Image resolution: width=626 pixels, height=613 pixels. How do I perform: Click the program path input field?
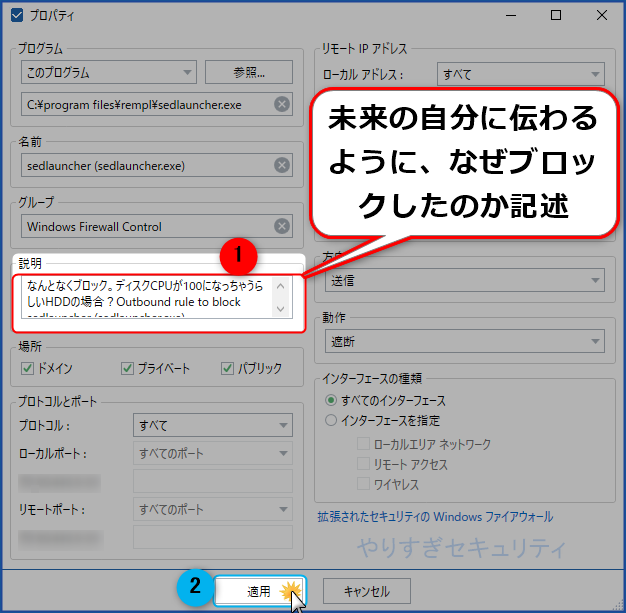[x=157, y=104]
